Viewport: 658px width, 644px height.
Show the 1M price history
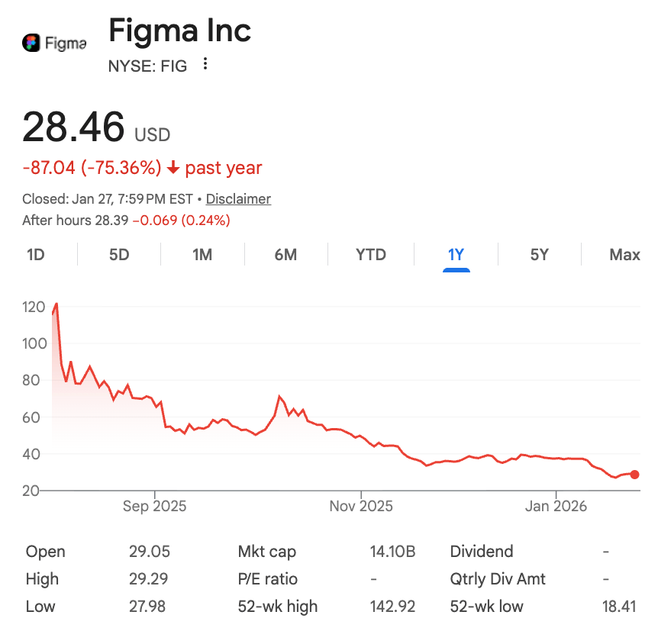[x=202, y=255]
